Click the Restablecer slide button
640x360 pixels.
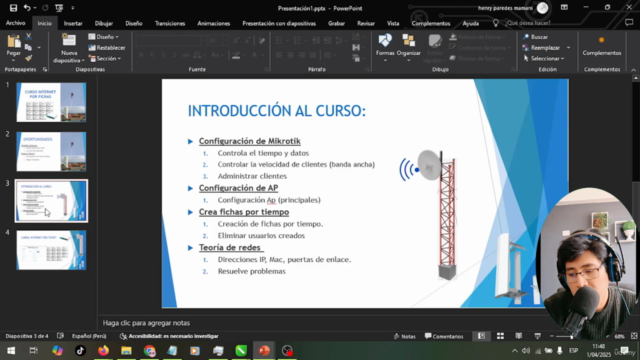click(x=107, y=48)
